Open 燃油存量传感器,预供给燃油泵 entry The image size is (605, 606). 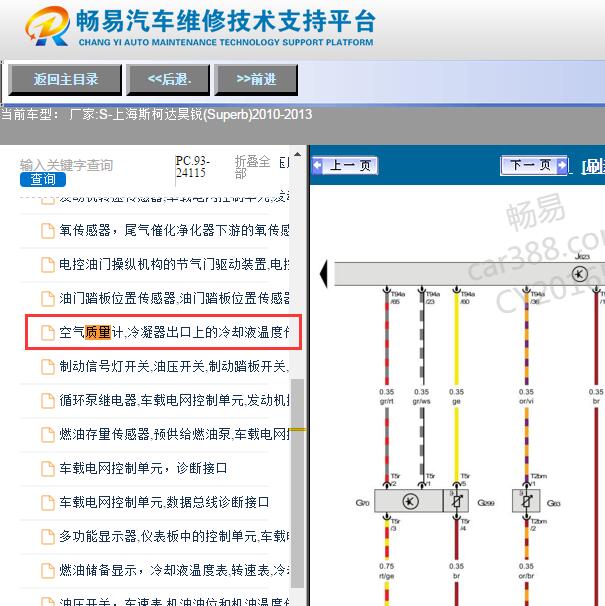[x=174, y=434]
